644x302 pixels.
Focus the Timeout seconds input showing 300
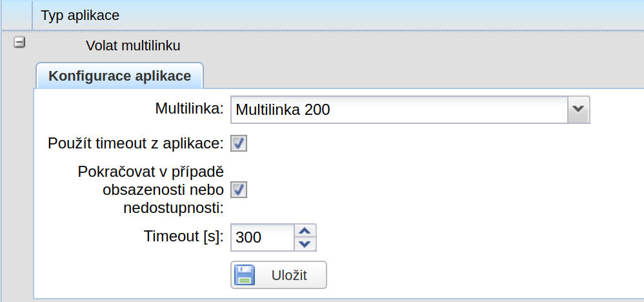coord(263,237)
